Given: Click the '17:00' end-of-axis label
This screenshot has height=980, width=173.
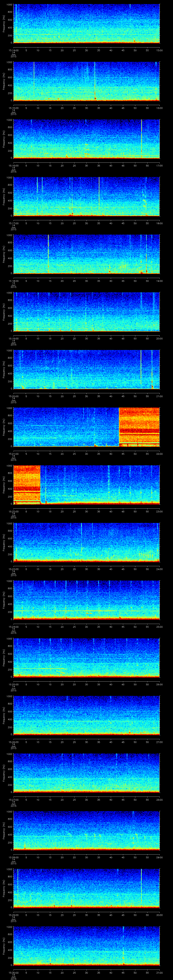Looking at the screenshot, I should tap(159, 166).
